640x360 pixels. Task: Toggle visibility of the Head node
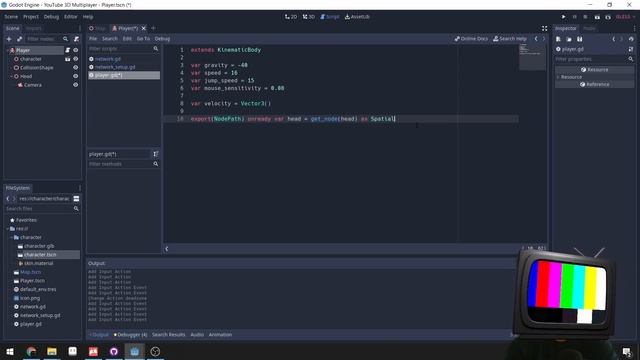click(76, 76)
